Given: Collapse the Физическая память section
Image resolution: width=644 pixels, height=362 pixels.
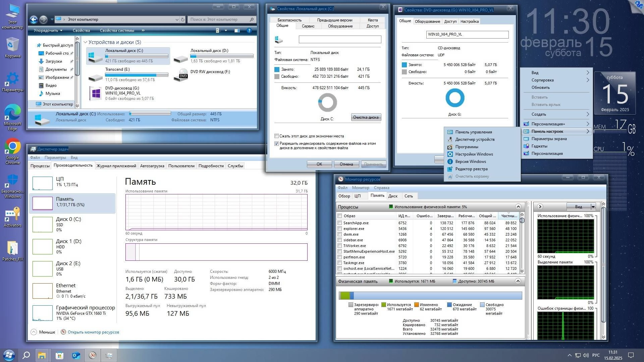Looking at the screenshot, I should click(x=519, y=281).
